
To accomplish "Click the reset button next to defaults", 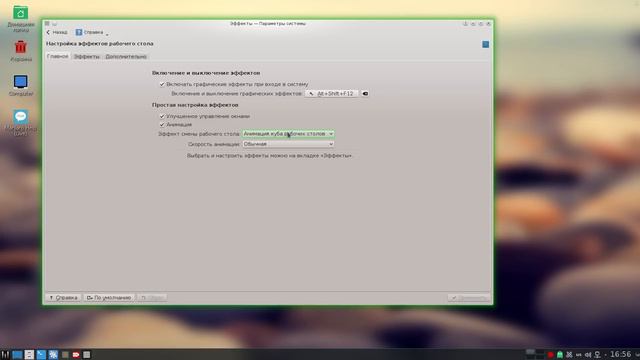I will point(152,298).
